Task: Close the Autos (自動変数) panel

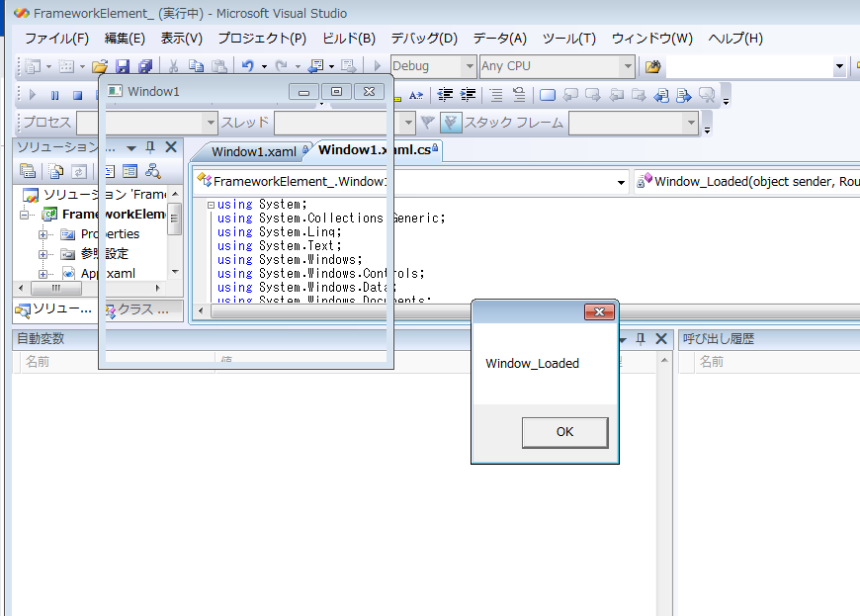Action: [x=661, y=339]
